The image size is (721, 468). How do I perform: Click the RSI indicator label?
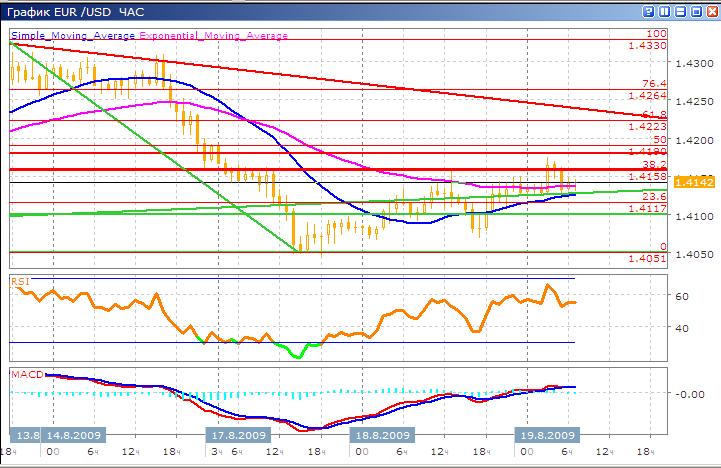pyautogui.click(x=19, y=283)
